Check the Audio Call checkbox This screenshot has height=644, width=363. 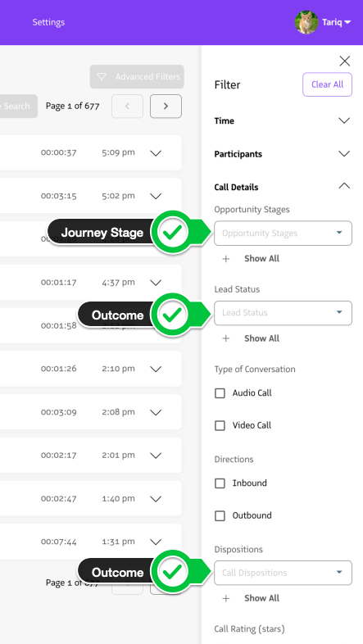[x=220, y=393]
